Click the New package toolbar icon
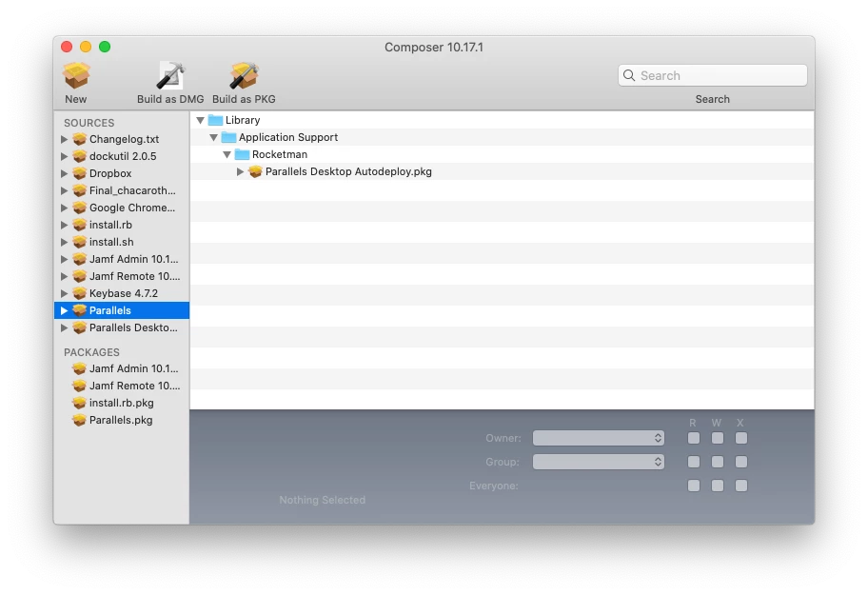 click(76, 75)
